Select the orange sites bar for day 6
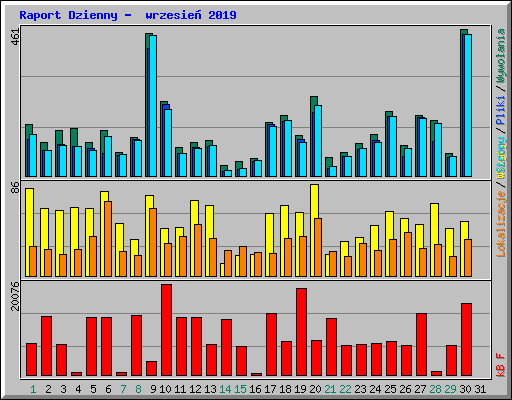Screen dimensions: 512x400 click(x=108, y=239)
